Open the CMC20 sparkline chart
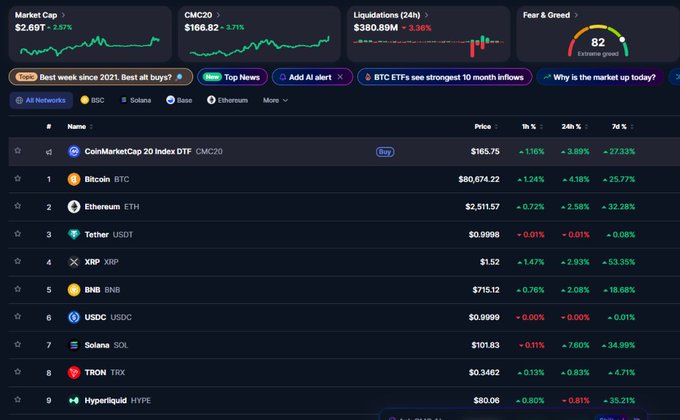Image resolution: width=680 pixels, height=420 pixels. [x=259, y=46]
